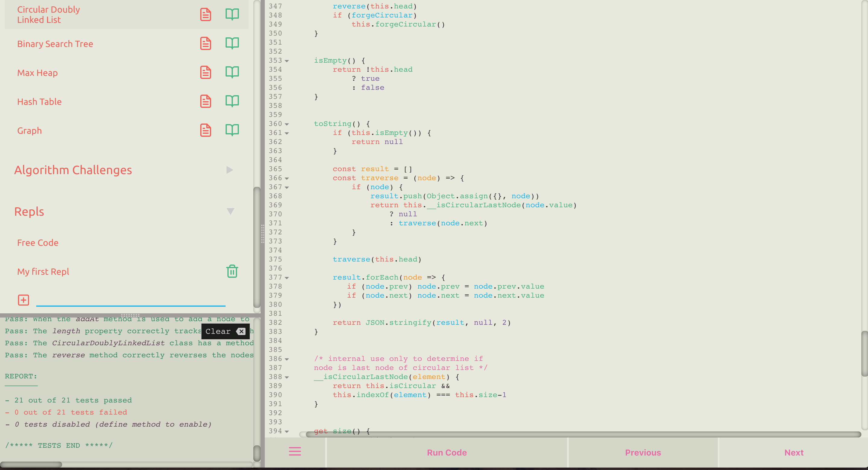This screenshot has width=868, height=470.
Task: Click the vertical panel divider handle
Action: pyautogui.click(x=262, y=234)
